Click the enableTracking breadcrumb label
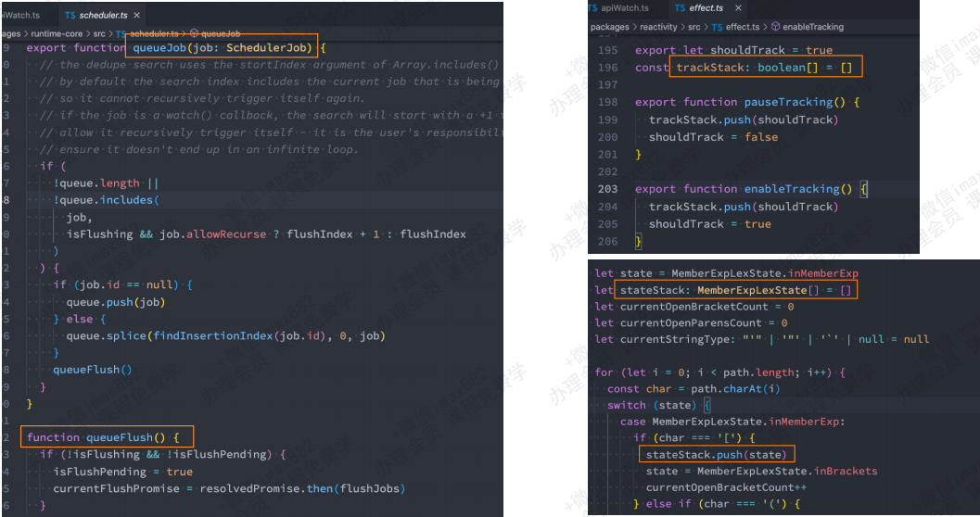This screenshot has height=517, width=980. pyautogui.click(x=814, y=28)
